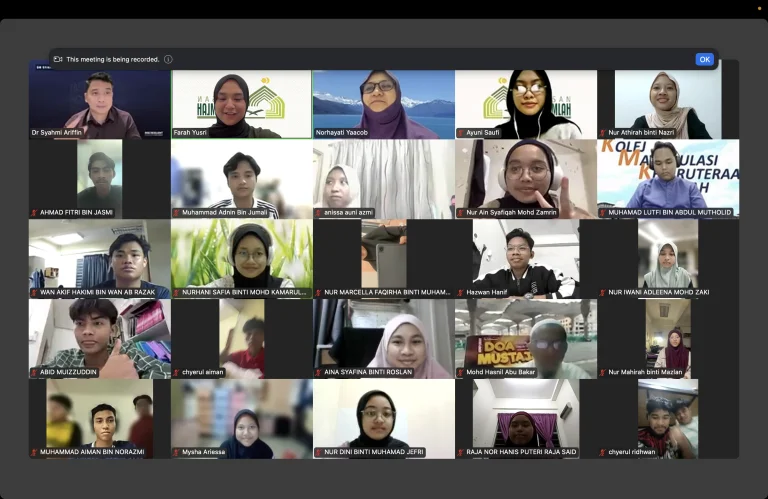Viewport: 768px width, 499px height.
Task: Click the recording camera icon in banner
Action: 58,59
